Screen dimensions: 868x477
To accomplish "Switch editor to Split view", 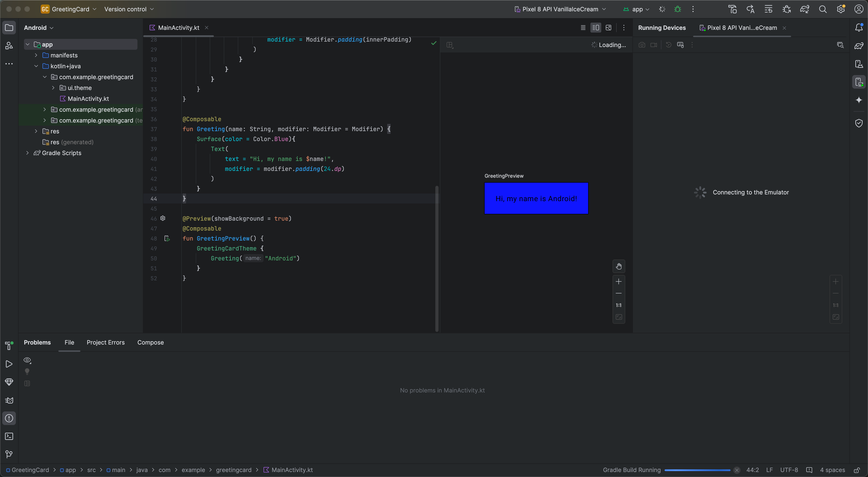I will (x=596, y=28).
